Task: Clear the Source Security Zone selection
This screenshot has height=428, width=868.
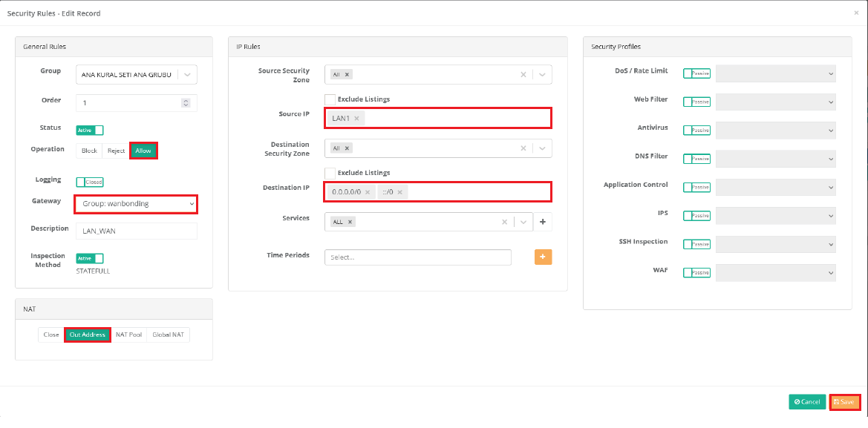Action: tap(523, 75)
